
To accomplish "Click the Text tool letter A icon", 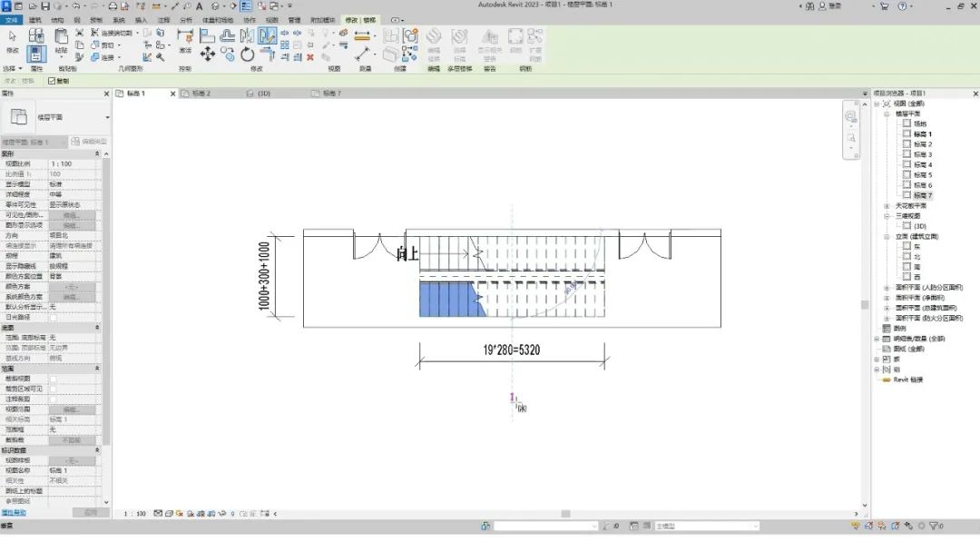I will point(200,5).
